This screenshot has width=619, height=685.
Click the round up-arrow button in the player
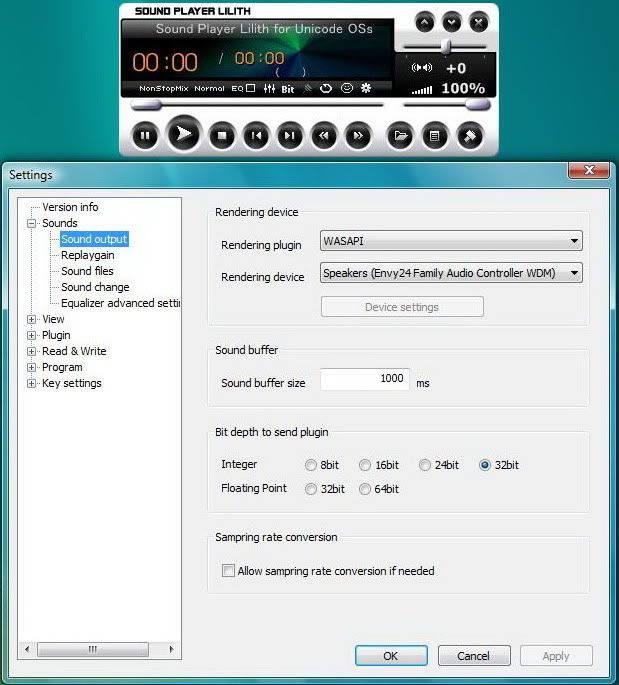[x=425, y=22]
